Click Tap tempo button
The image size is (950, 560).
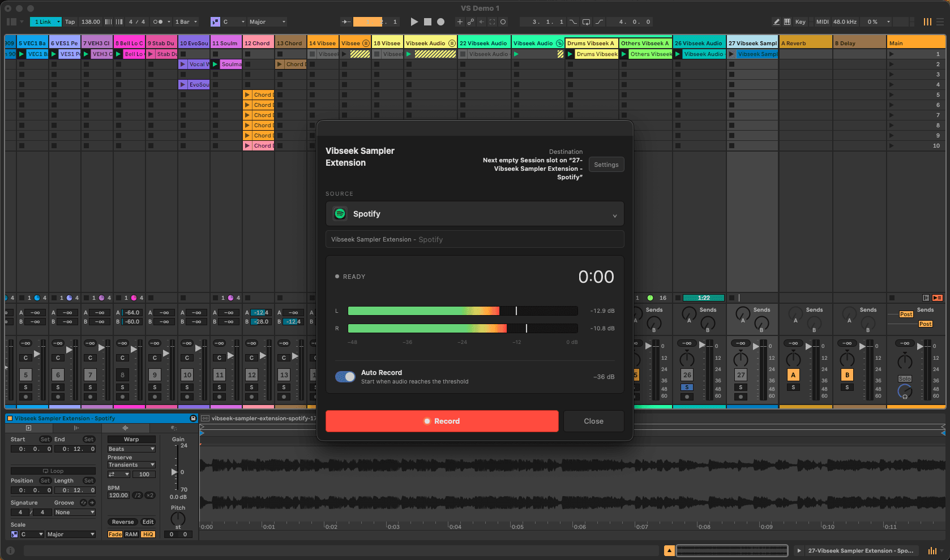[x=70, y=21]
